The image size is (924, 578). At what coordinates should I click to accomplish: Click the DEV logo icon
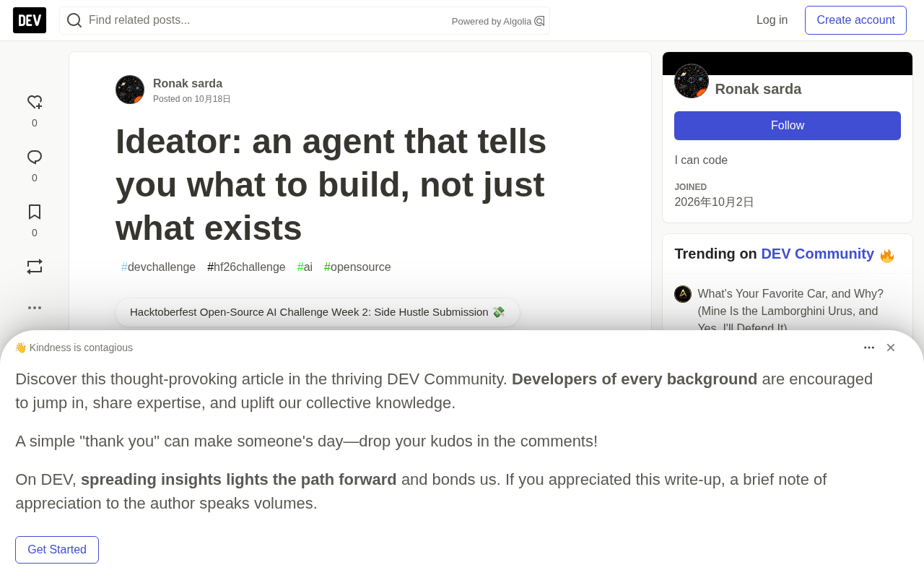point(30,20)
